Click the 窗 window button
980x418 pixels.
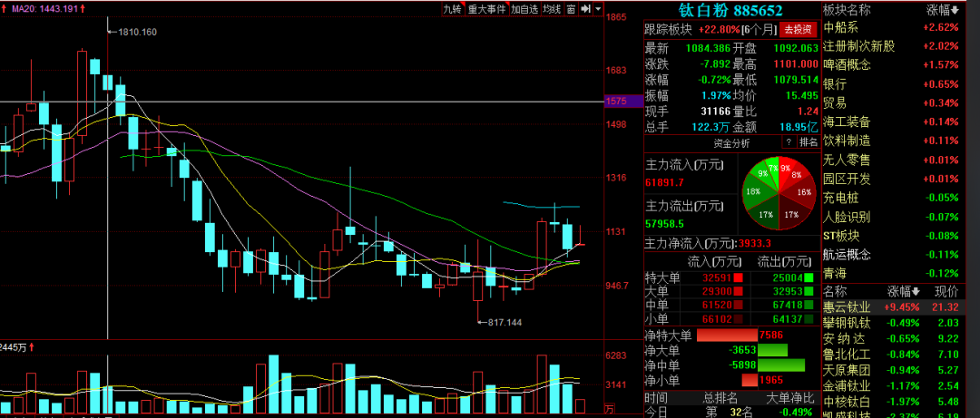tap(571, 9)
